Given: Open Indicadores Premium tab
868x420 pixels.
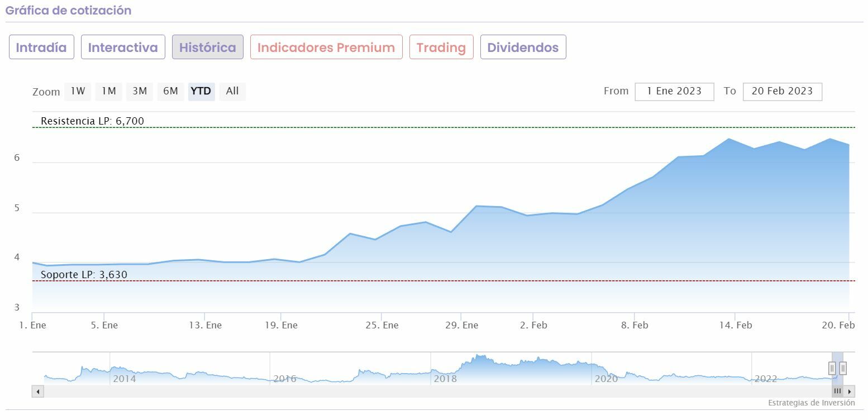Looking at the screenshot, I should (326, 47).
